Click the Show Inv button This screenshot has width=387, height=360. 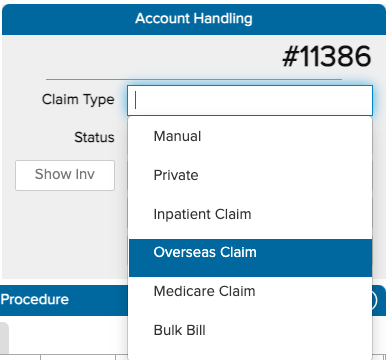click(65, 175)
